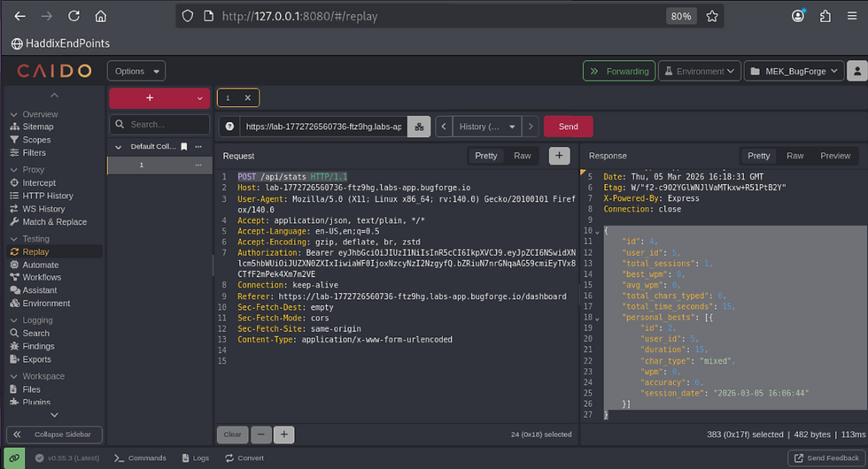Switch Request view to Raw
The height and width of the screenshot is (469, 868).
[x=523, y=156]
